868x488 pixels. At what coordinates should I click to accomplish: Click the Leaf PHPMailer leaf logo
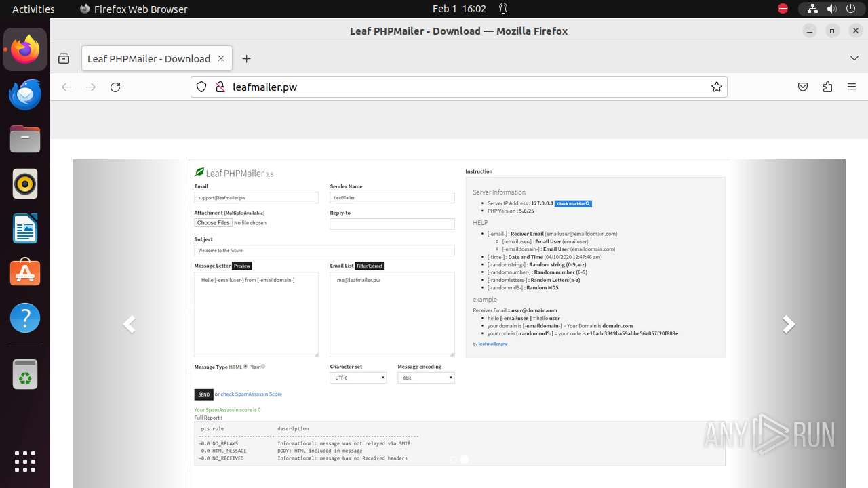click(x=199, y=172)
